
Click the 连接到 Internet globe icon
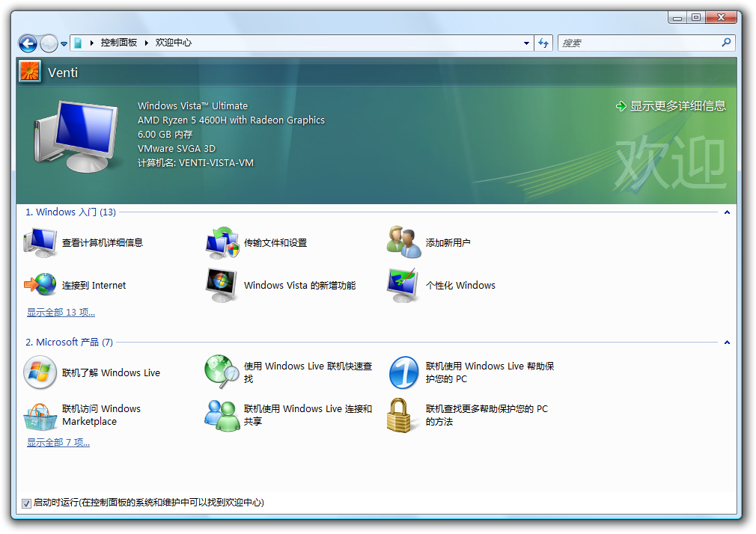pos(40,284)
